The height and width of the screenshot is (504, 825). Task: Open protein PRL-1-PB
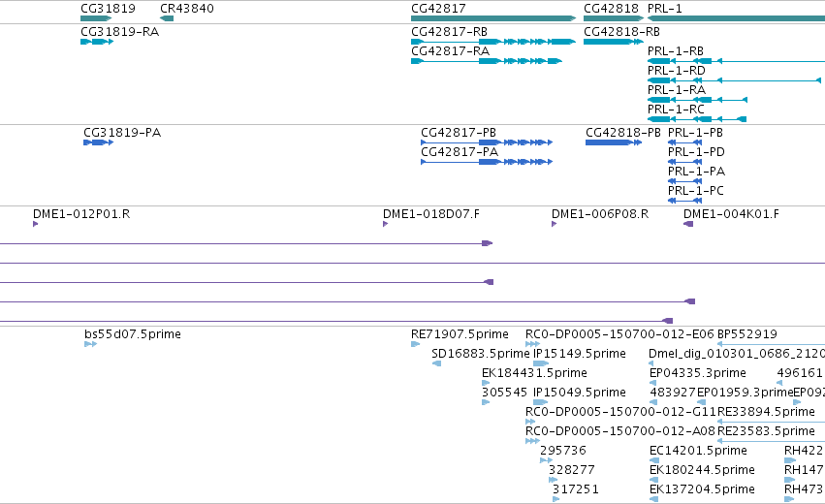[684, 142]
